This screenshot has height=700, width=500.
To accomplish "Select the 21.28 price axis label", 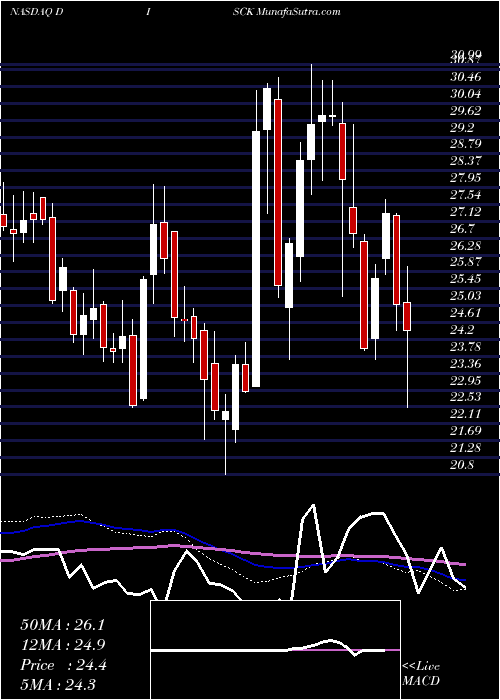I will [x=466, y=448].
